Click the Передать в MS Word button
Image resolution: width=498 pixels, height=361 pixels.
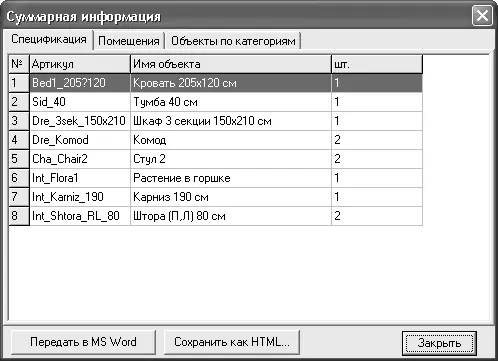point(83,342)
